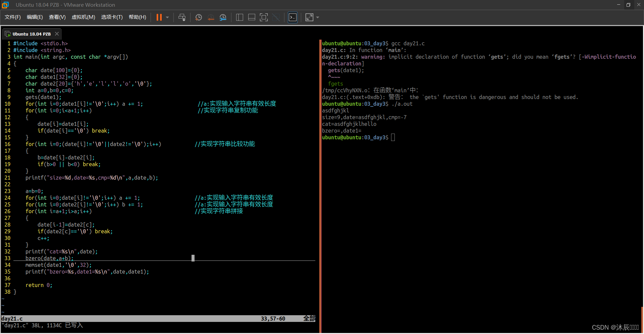Screen dimensions: 644x334
Task: Click the last terminal prompt input cursor
Action: click(x=393, y=137)
